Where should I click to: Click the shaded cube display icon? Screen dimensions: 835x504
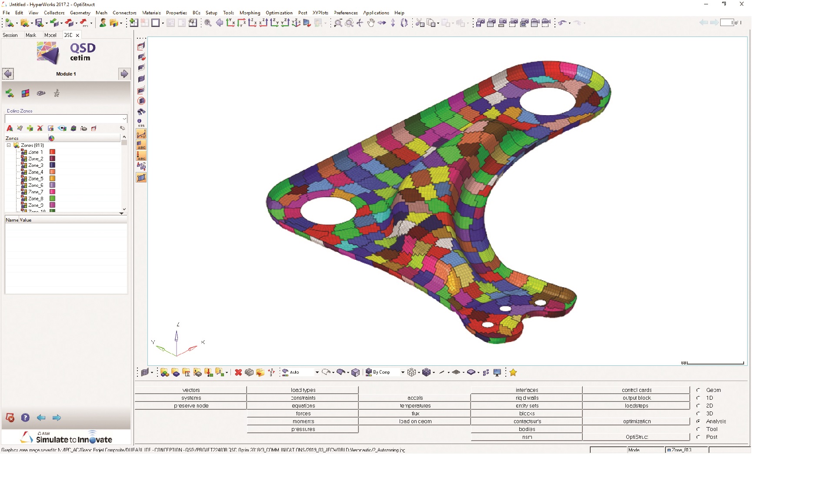pos(356,372)
